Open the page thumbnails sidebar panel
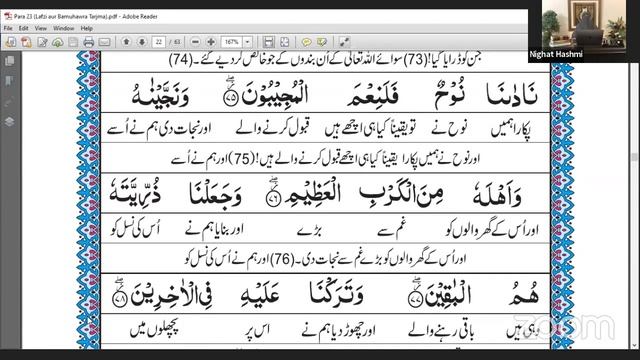640x360 pixels. [9, 61]
